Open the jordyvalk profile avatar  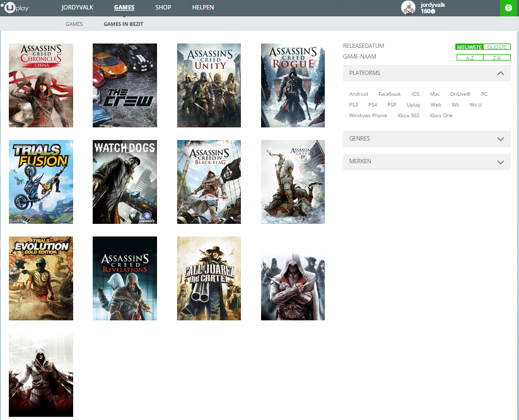(x=408, y=8)
